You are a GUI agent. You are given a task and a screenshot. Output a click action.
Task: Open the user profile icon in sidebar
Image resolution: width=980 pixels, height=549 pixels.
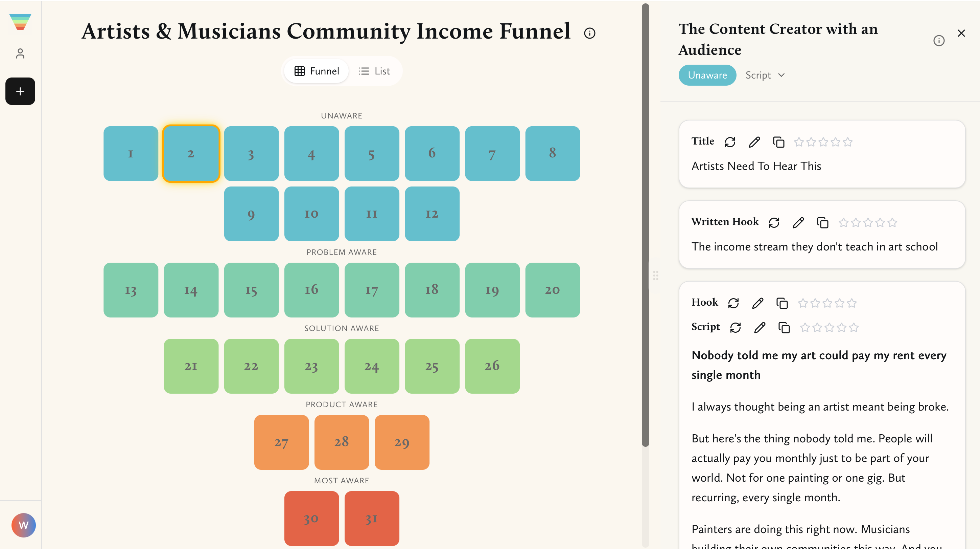[20, 54]
